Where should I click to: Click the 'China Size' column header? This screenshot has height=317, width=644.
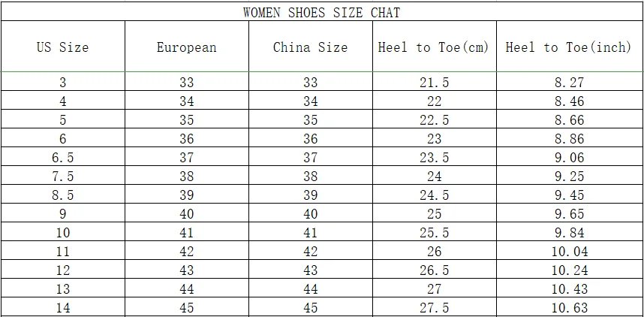coord(310,47)
